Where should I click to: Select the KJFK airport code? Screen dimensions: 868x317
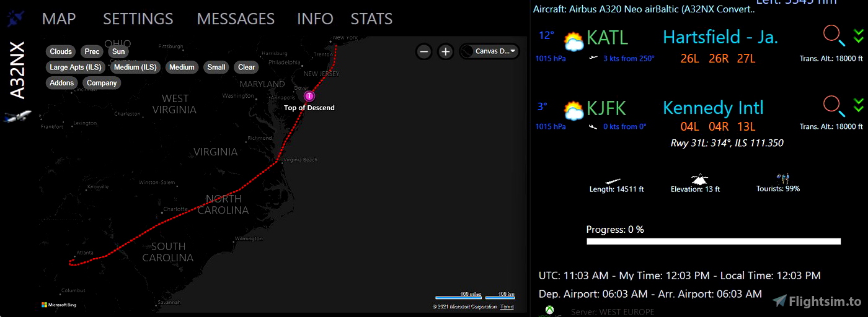click(x=606, y=108)
